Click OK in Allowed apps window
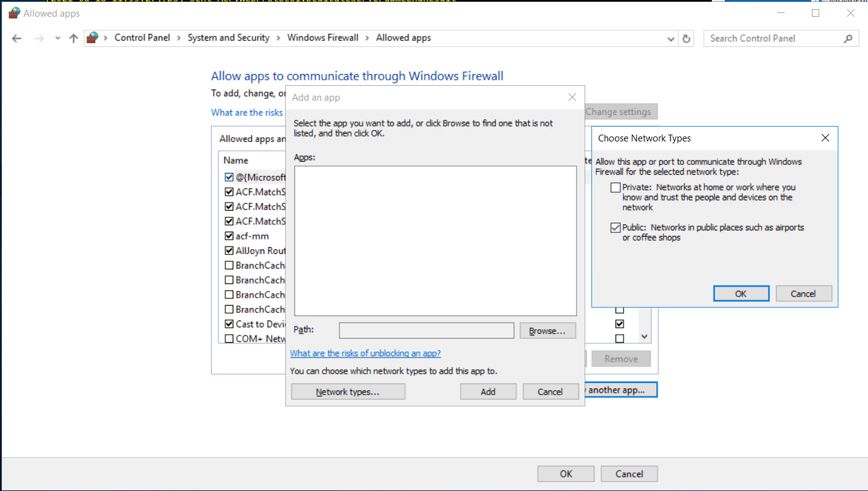The height and width of the screenshot is (491, 868). pyautogui.click(x=566, y=474)
